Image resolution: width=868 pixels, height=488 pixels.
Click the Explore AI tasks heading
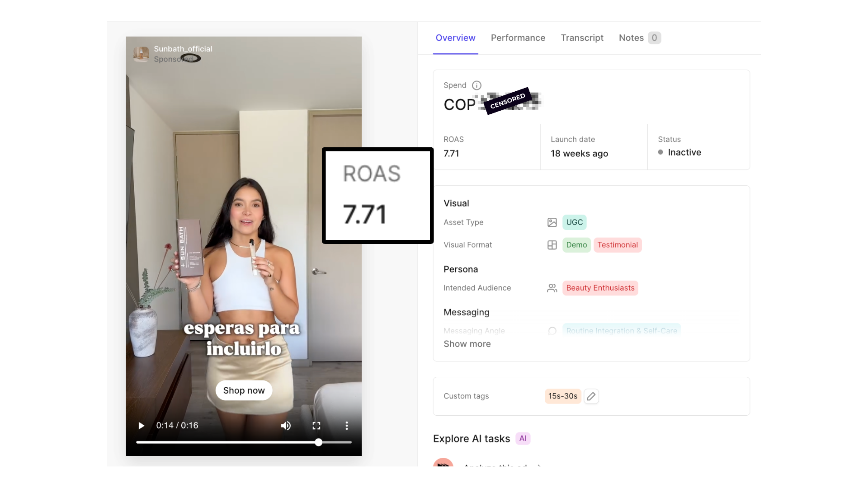[472, 439]
